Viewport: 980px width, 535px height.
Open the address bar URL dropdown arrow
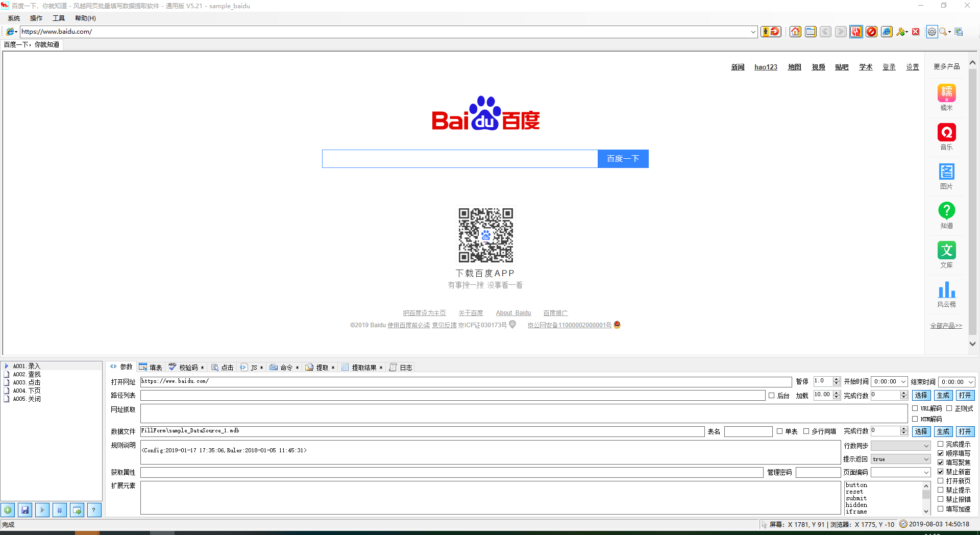753,32
